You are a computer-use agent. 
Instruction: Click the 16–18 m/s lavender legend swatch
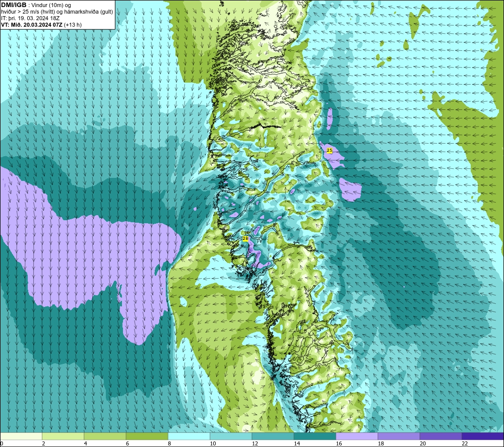(x=357, y=436)
